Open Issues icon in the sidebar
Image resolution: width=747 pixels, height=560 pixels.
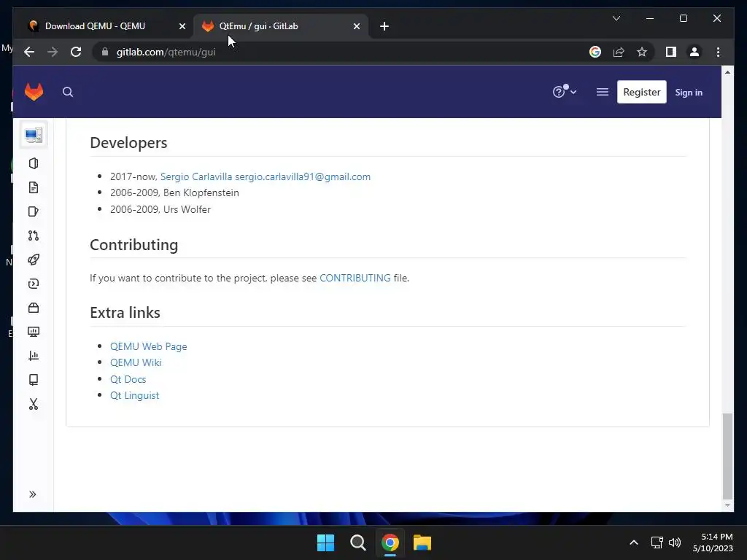pyautogui.click(x=34, y=211)
